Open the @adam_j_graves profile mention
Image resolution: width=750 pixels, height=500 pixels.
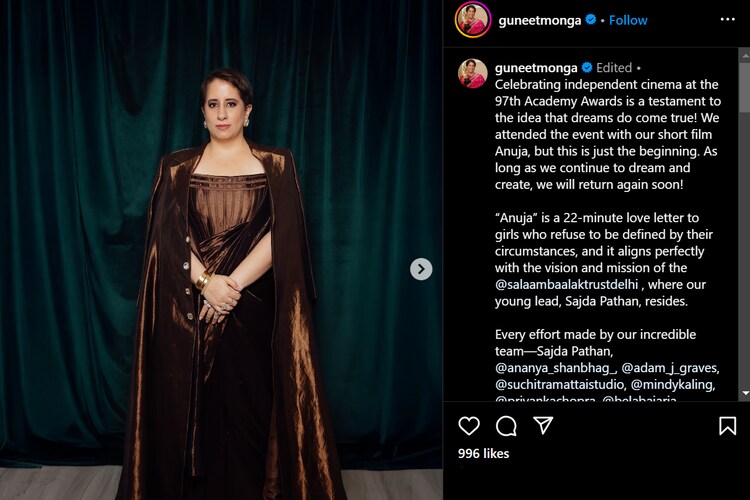point(670,368)
